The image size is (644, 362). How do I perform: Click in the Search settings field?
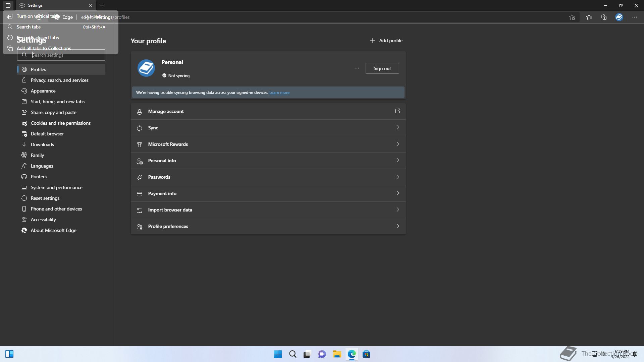[x=61, y=55]
